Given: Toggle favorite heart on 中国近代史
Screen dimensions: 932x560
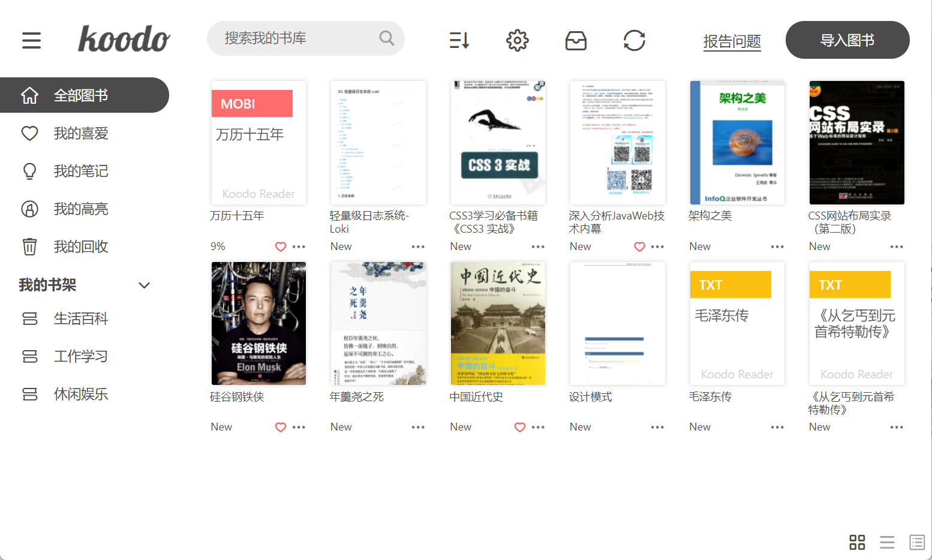Looking at the screenshot, I should [520, 427].
